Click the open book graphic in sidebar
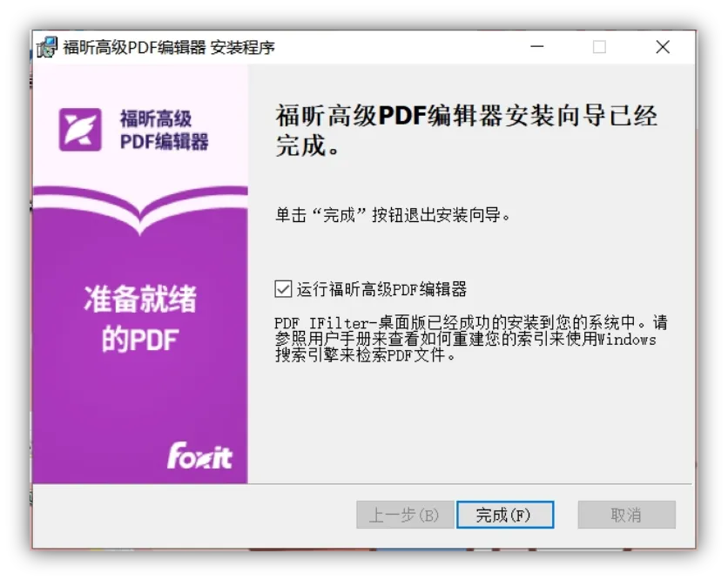Viewport: 728px width, 580px height. pyautogui.click(x=140, y=210)
